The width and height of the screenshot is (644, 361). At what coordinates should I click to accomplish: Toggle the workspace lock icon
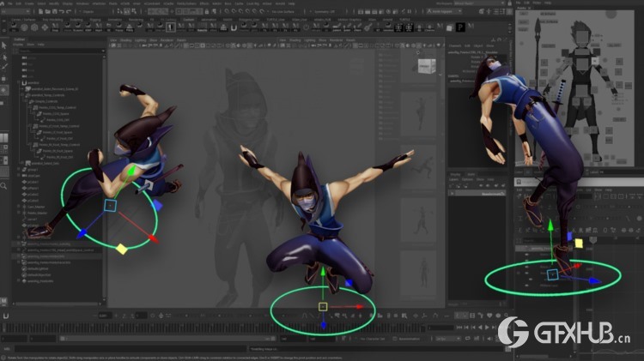(x=510, y=3)
